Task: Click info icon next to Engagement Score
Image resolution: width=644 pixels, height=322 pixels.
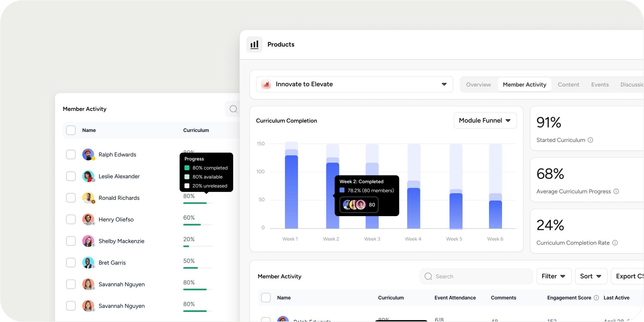Action: click(596, 298)
